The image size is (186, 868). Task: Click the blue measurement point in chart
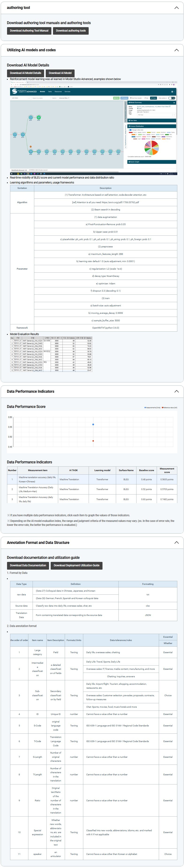point(93,425)
